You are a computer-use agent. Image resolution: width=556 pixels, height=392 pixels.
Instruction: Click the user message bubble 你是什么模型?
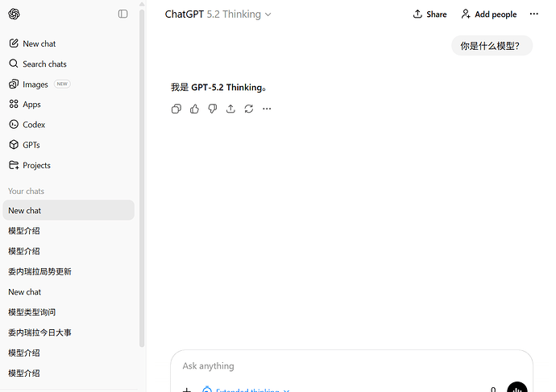492,46
